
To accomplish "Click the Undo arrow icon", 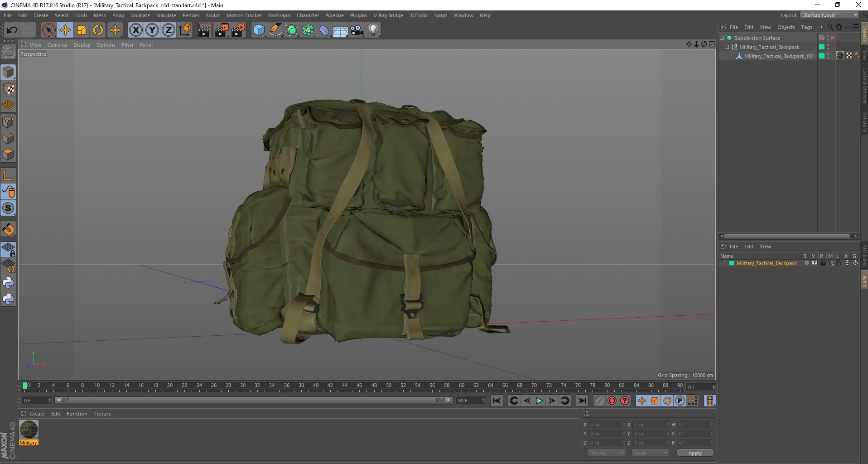I will point(12,30).
